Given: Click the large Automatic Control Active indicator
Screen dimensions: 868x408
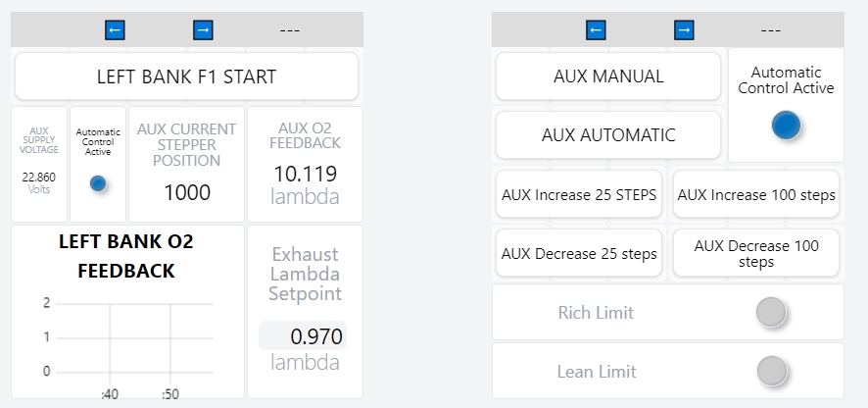Looking at the screenshot, I should [x=786, y=126].
